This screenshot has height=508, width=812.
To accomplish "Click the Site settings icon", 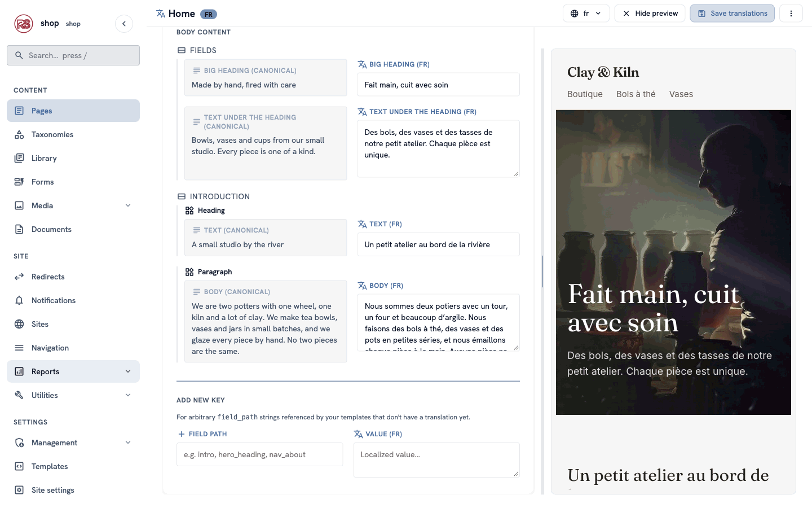I will (x=19, y=490).
